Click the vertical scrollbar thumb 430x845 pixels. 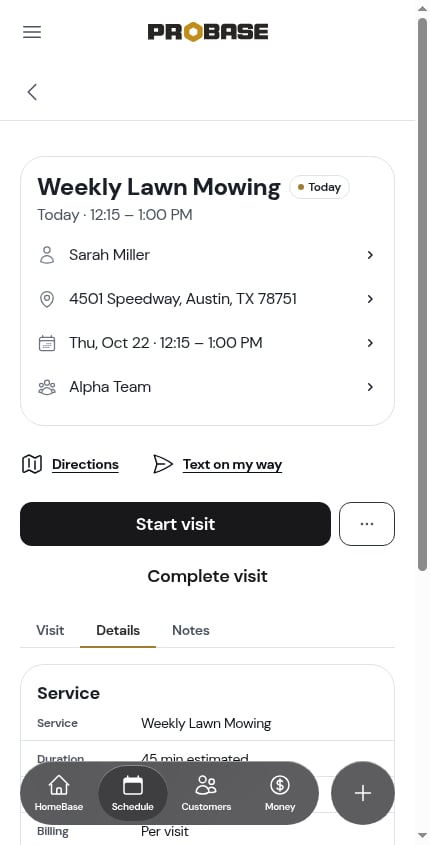tap(422, 295)
